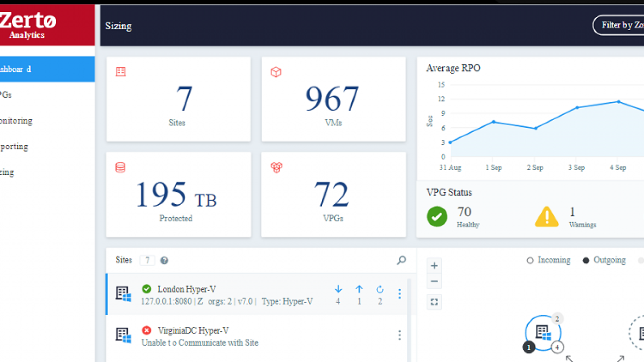
Task: Open the Dashboard sidebar item
Action: (47, 69)
